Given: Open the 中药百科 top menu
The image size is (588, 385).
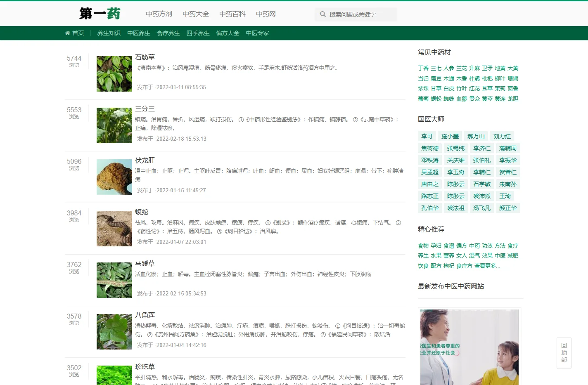Looking at the screenshot, I should point(232,14).
